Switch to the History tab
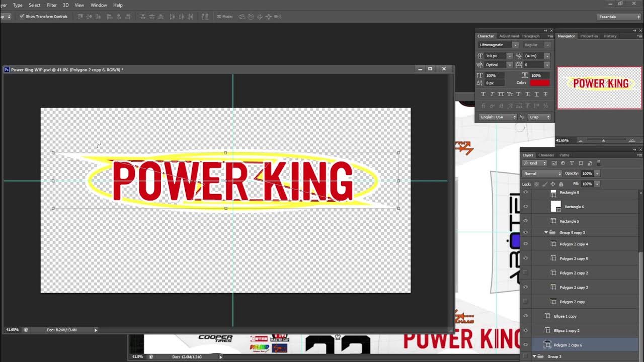Viewport: 644px width, 362px height. 610,36
